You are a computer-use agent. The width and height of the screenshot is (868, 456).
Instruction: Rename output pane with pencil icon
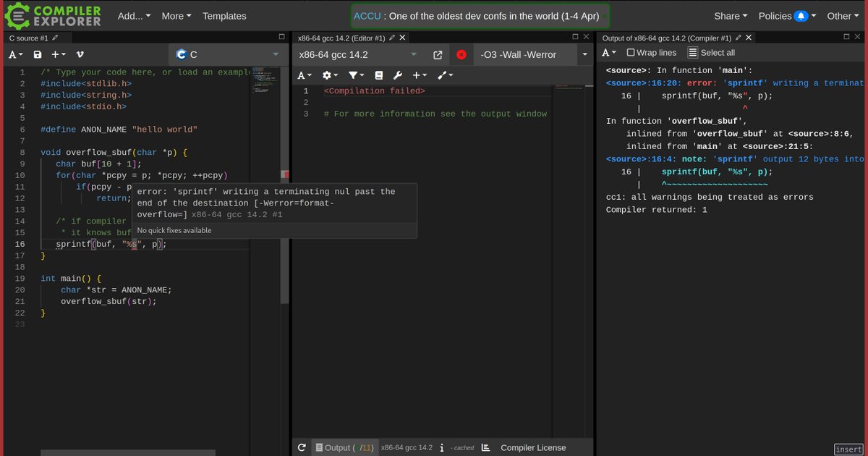click(x=739, y=38)
